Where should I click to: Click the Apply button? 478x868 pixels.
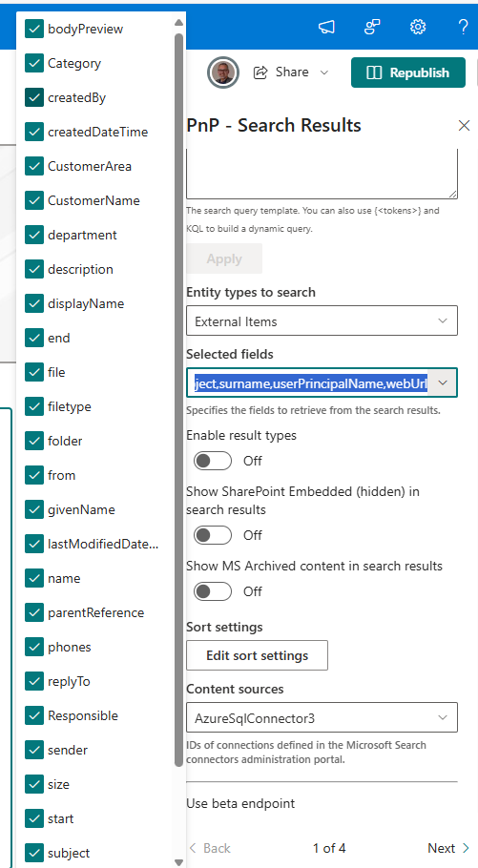224,259
